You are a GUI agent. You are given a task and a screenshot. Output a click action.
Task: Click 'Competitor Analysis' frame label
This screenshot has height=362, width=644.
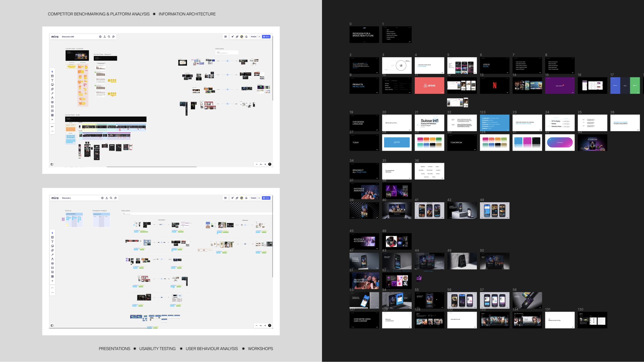(x=100, y=211)
